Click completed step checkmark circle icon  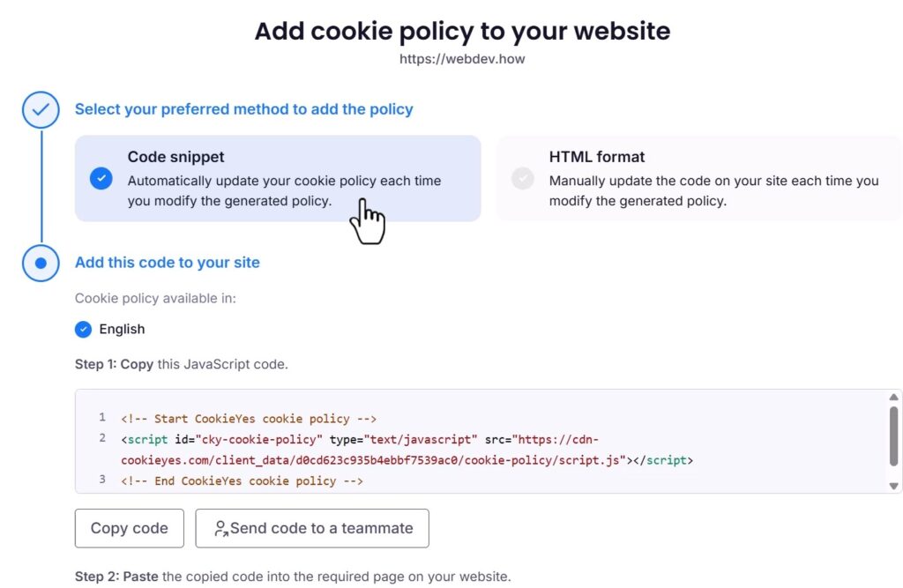(41, 110)
